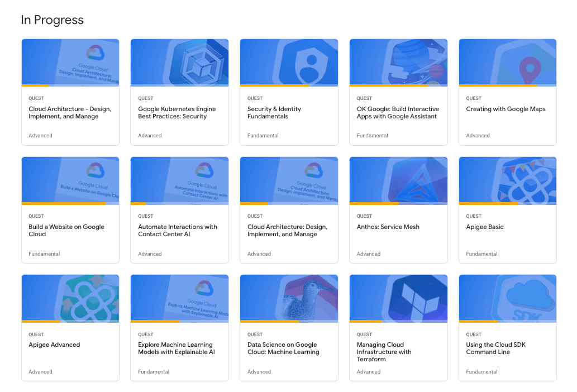Open Google Kubernetes Engine Best Practices: Security title
The width and height of the screenshot is (577, 392).
(177, 113)
